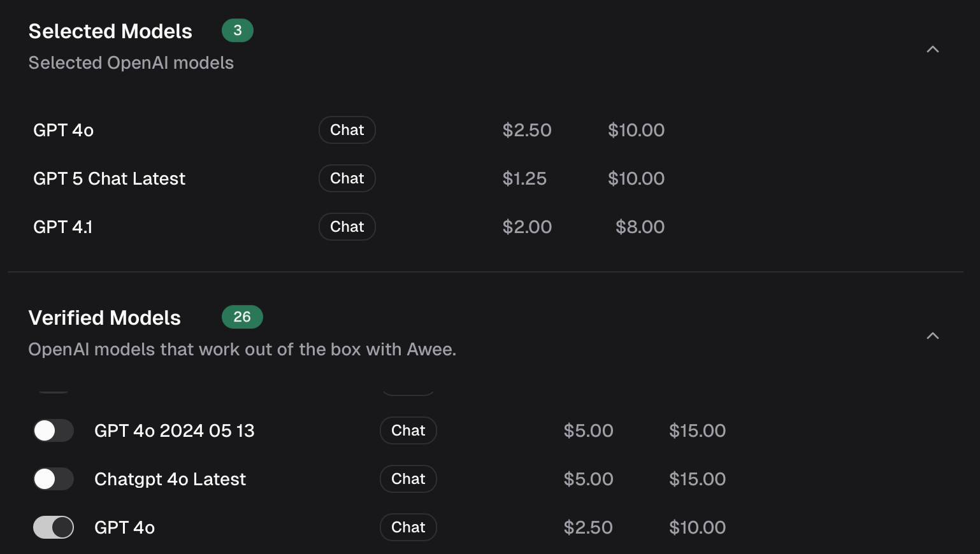Click the Chat tag beside GPT 5 Chat Latest
980x554 pixels.
347,178
